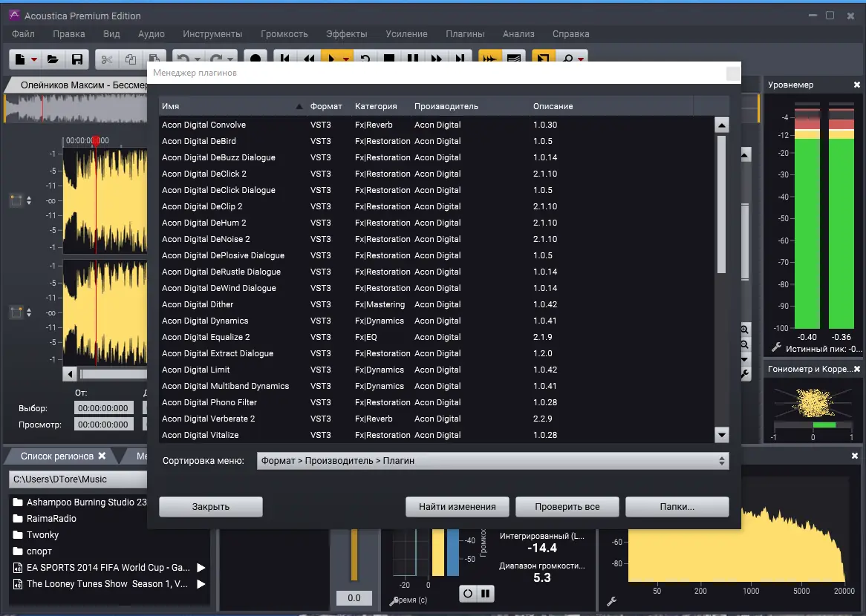Close the Гониометр и Корреляция panel

(x=856, y=369)
